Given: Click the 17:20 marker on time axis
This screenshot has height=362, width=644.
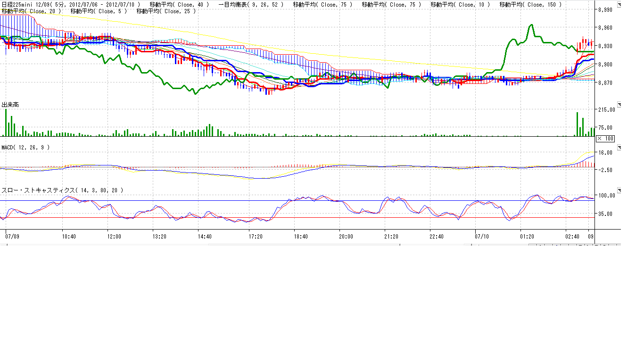Looking at the screenshot, I should coord(255,236).
